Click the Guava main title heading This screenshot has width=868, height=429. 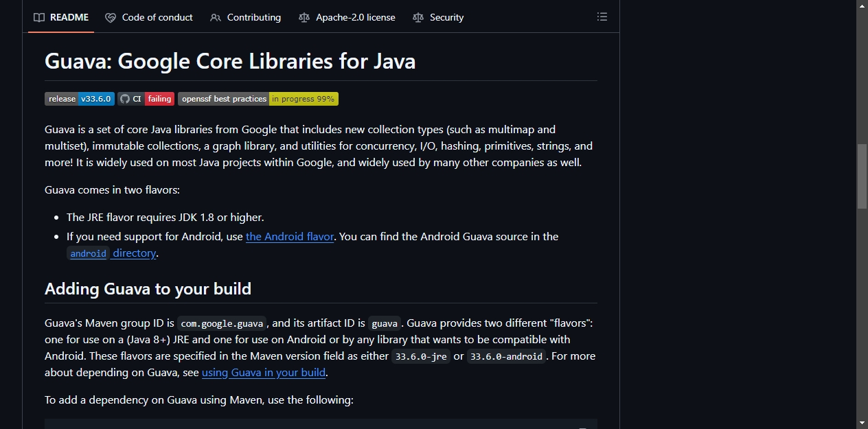[x=230, y=61]
